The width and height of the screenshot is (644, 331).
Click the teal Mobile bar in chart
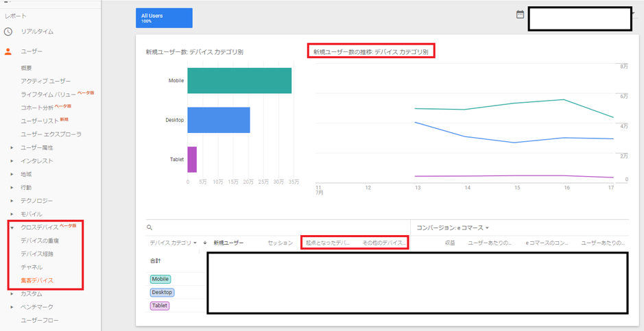(x=239, y=81)
